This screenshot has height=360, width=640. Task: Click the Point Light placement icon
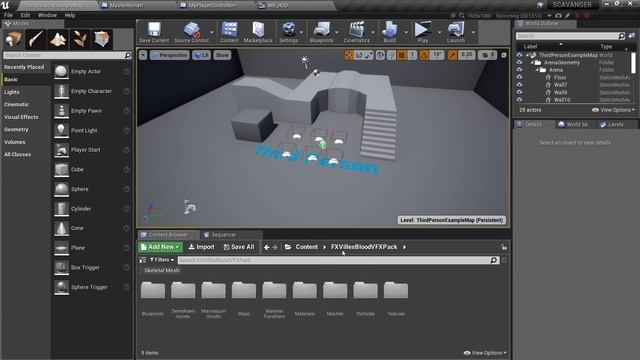pos(61,130)
